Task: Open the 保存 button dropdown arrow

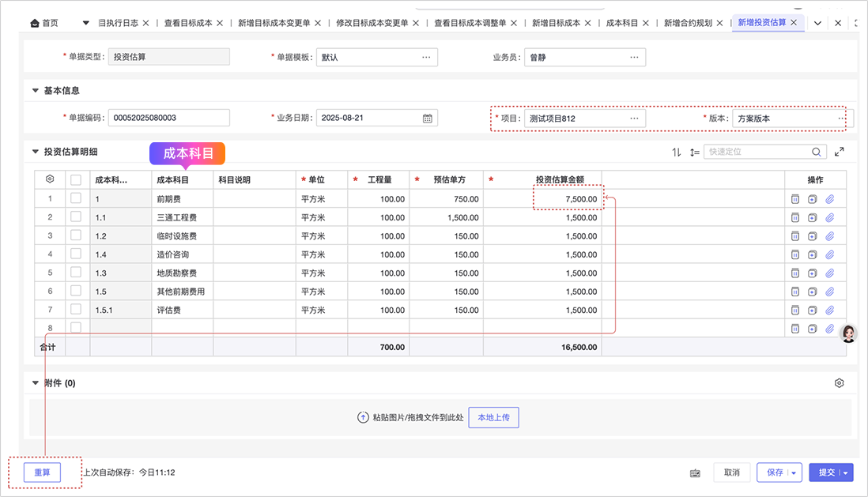Action: click(x=794, y=473)
